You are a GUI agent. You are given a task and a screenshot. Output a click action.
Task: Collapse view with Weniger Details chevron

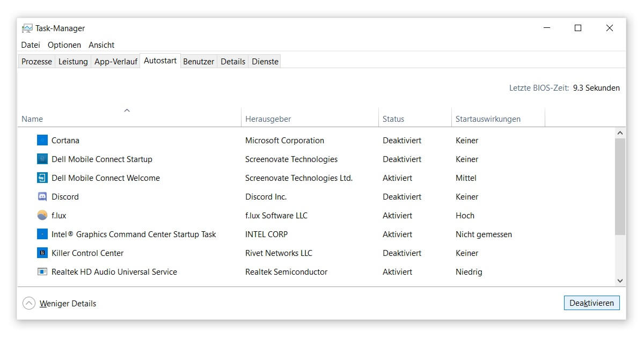pyautogui.click(x=29, y=304)
